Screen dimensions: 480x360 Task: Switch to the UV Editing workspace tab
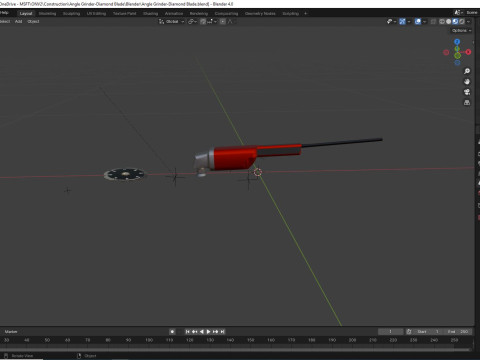96,13
